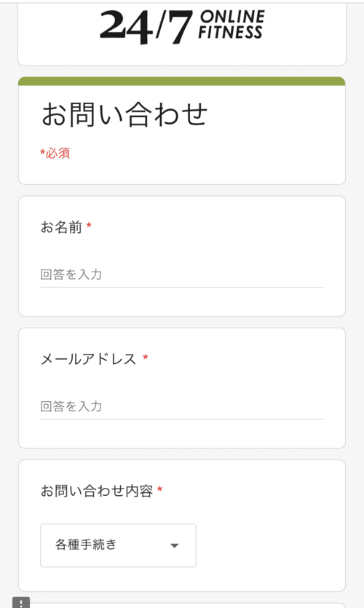Click the メールアドレス question label
The width and height of the screenshot is (364, 608).
click(88, 359)
